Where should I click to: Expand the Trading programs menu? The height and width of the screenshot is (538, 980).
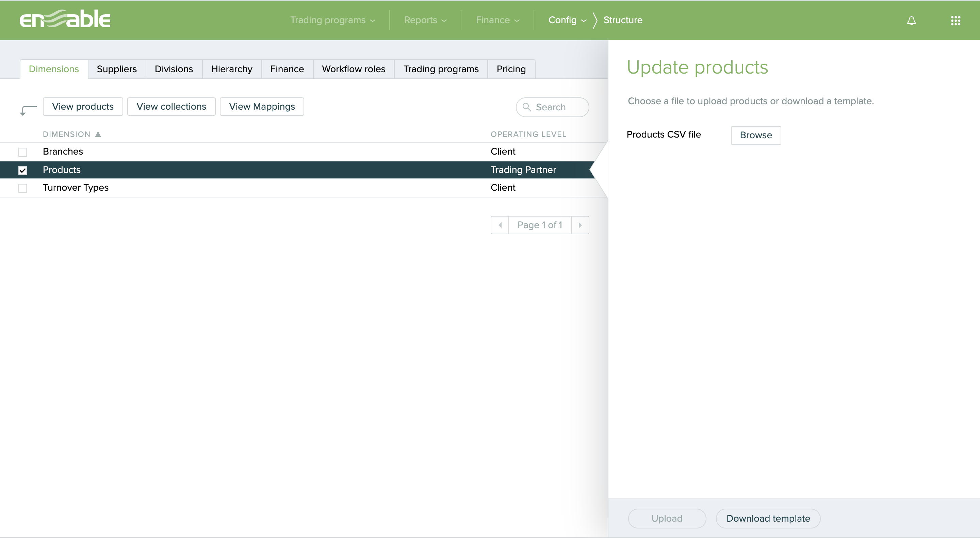click(x=332, y=20)
